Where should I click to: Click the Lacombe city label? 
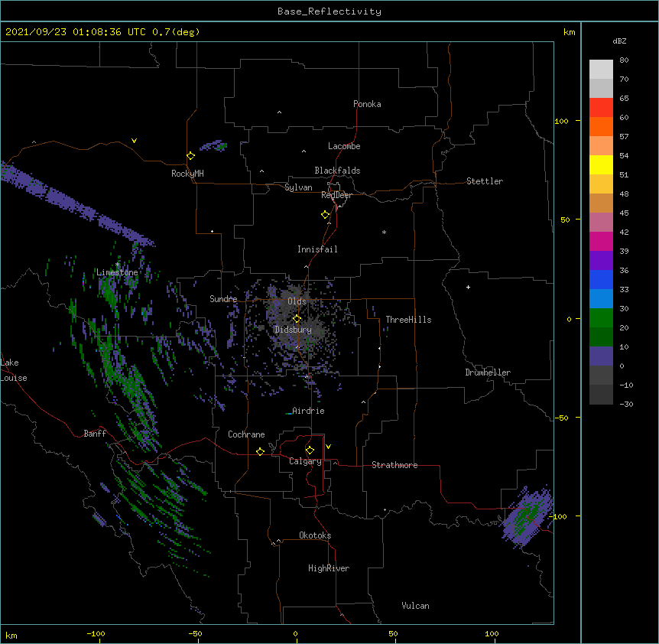tap(344, 146)
